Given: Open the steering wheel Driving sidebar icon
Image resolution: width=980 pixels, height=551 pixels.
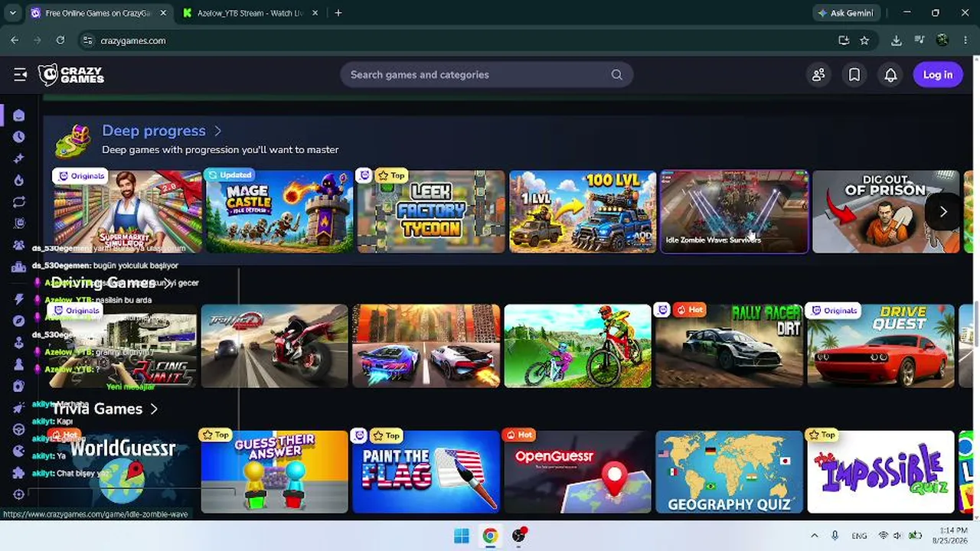Looking at the screenshot, I should point(19,429).
